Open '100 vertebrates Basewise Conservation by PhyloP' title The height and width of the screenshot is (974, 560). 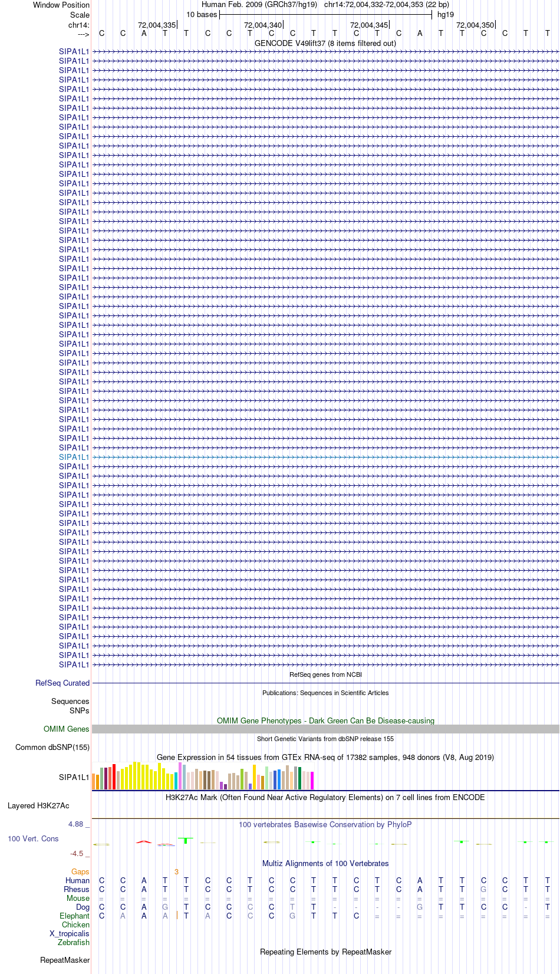(325, 825)
